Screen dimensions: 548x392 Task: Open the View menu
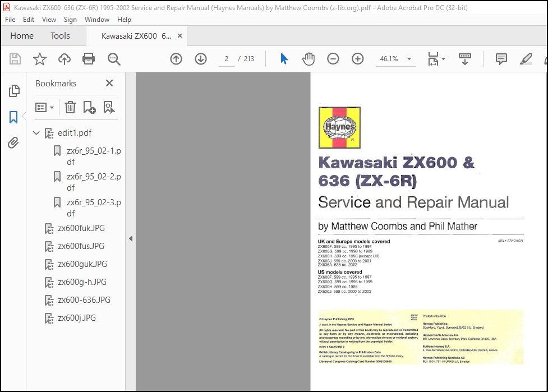(49, 20)
